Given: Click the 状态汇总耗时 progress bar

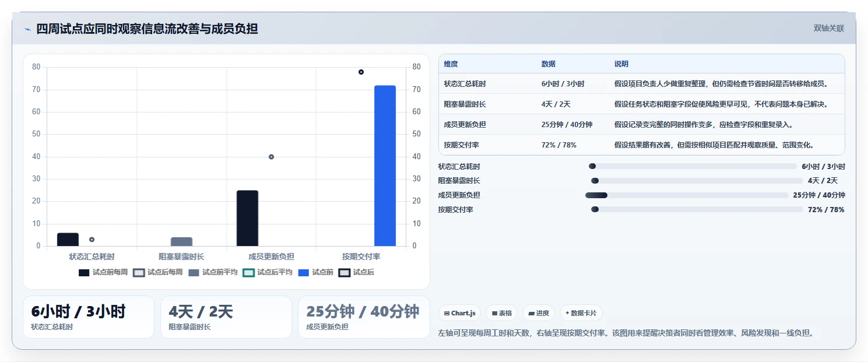Looking at the screenshot, I should coord(693,166).
